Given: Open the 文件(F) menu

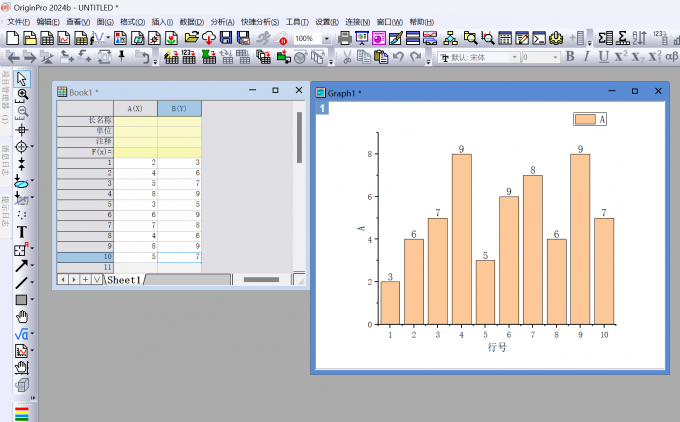Looking at the screenshot, I should [18, 22].
